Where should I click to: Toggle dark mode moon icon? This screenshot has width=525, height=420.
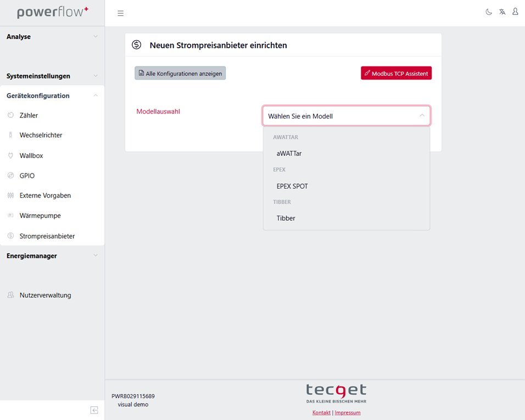point(489,12)
